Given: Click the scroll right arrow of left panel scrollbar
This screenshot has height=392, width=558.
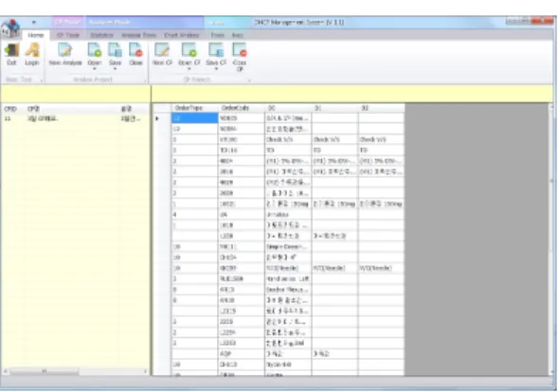Looking at the screenshot, I should coord(146,371).
